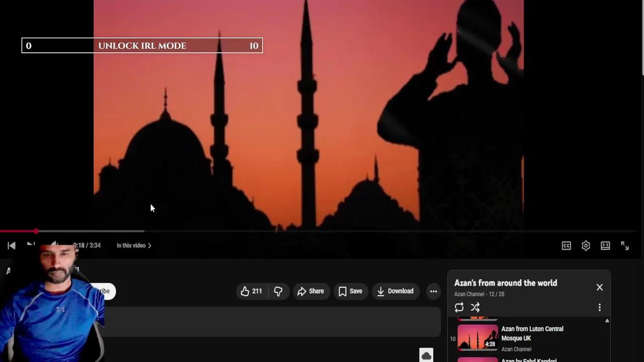Enable playlist loop
This screenshot has height=362, width=644.
[459, 307]
